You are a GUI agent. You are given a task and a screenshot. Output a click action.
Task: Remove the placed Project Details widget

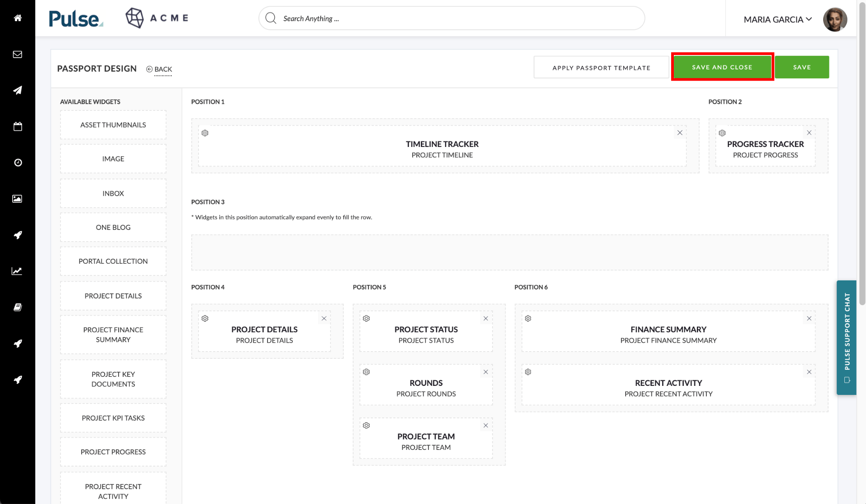(324, 318)
